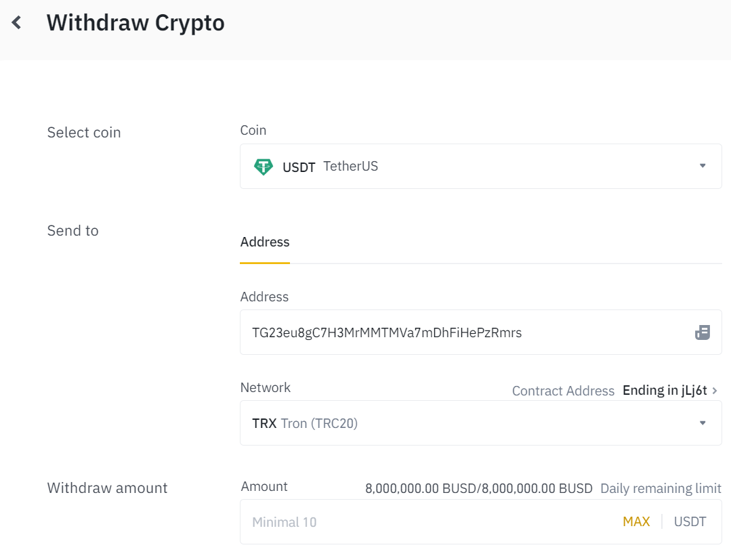Click the Daily remaining limit text
The width and height of the screenshot is (731, 560).
pos(661,489)
